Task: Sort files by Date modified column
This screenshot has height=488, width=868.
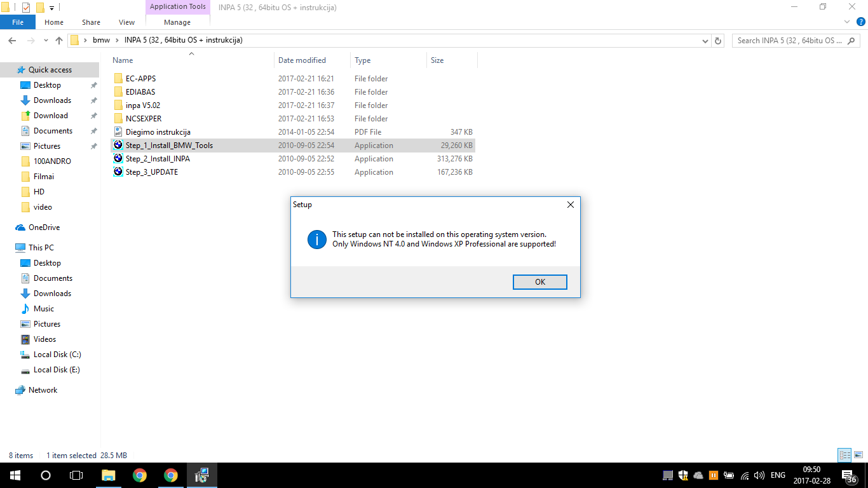Action: 302,60
